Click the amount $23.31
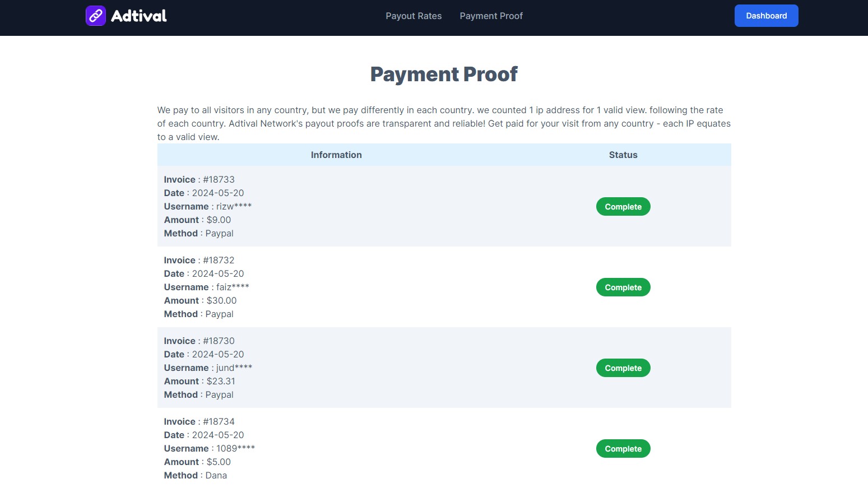This screenshot has width=868, height=488. pyautogui.click(x=221, y=381)
